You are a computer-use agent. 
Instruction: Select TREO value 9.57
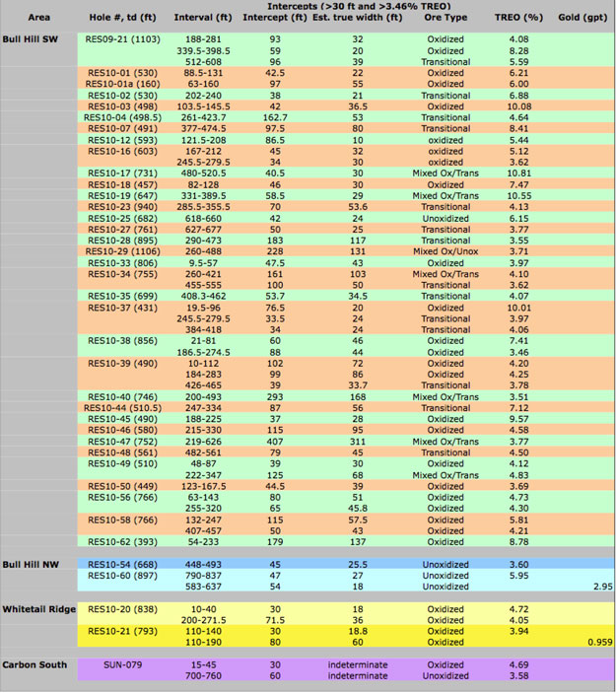pos(518,419)
